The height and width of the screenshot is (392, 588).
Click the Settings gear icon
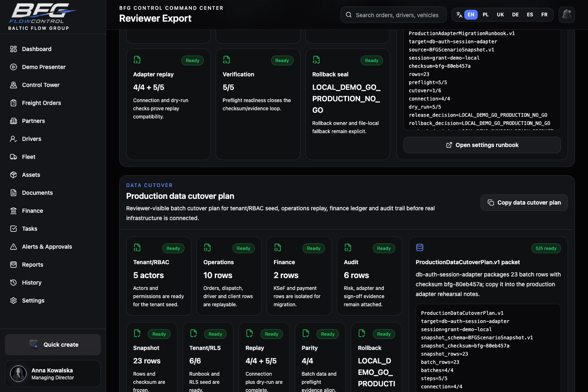point(13,301)
